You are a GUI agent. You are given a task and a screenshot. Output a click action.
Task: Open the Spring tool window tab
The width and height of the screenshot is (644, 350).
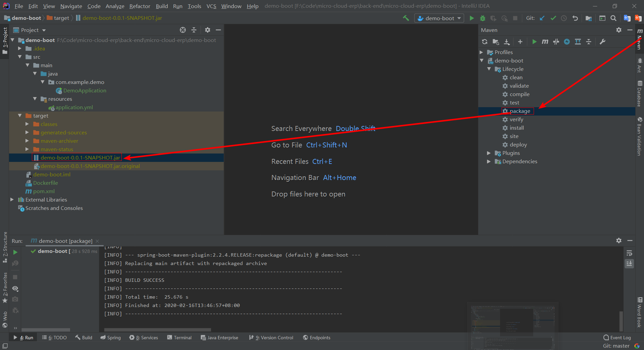click(x=110, y=338)
